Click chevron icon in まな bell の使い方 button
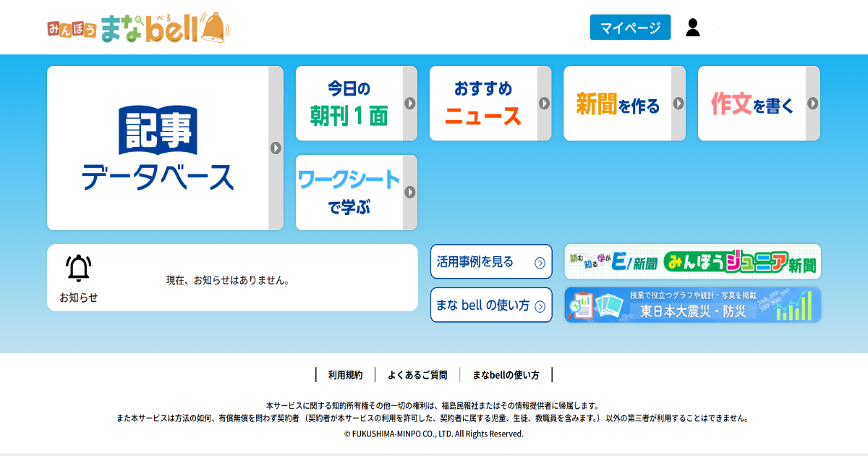868x456 pixels. point(540,307)
